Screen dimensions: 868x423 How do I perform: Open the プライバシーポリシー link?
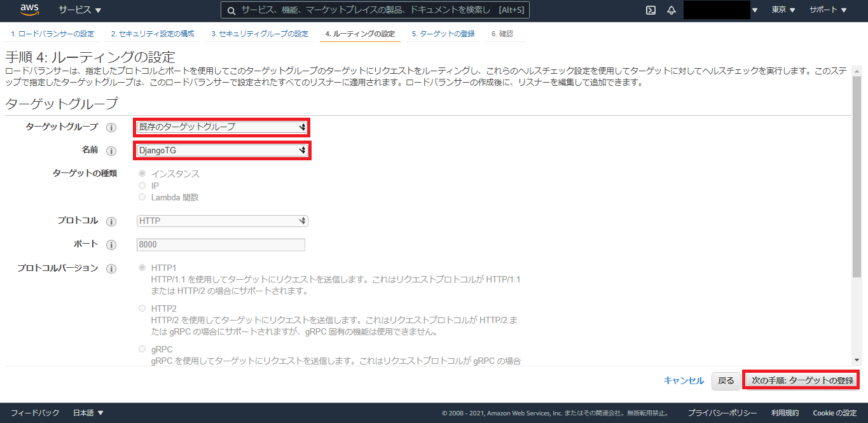(x=722, y=413)
